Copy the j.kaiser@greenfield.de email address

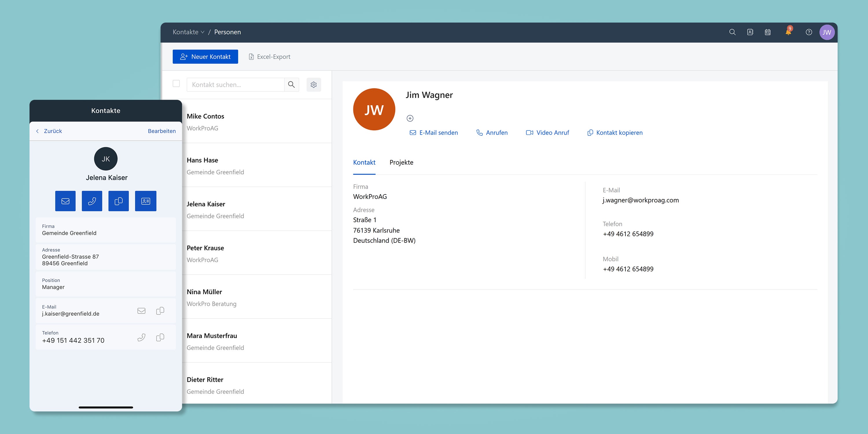160,311
